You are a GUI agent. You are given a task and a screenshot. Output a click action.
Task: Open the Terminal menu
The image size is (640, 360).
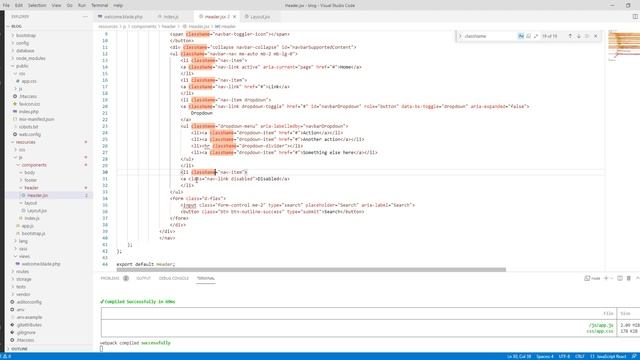pyautogui.click(x=100, y=5)
